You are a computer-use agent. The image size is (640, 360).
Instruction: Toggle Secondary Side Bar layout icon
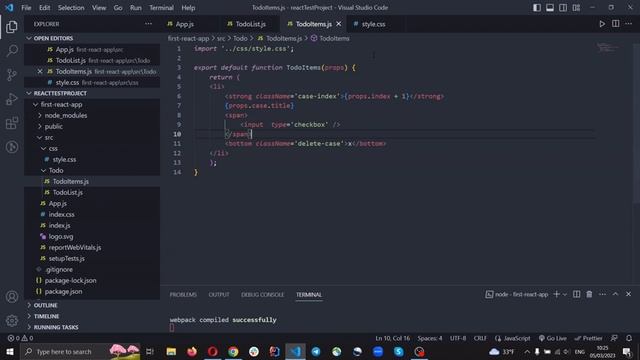click(563, 8)
